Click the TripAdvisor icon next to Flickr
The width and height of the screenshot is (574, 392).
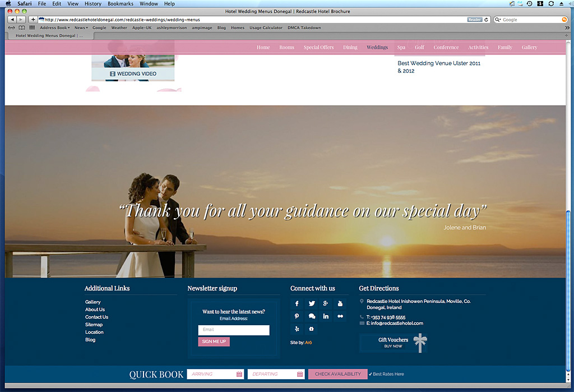tap(311, 329)
